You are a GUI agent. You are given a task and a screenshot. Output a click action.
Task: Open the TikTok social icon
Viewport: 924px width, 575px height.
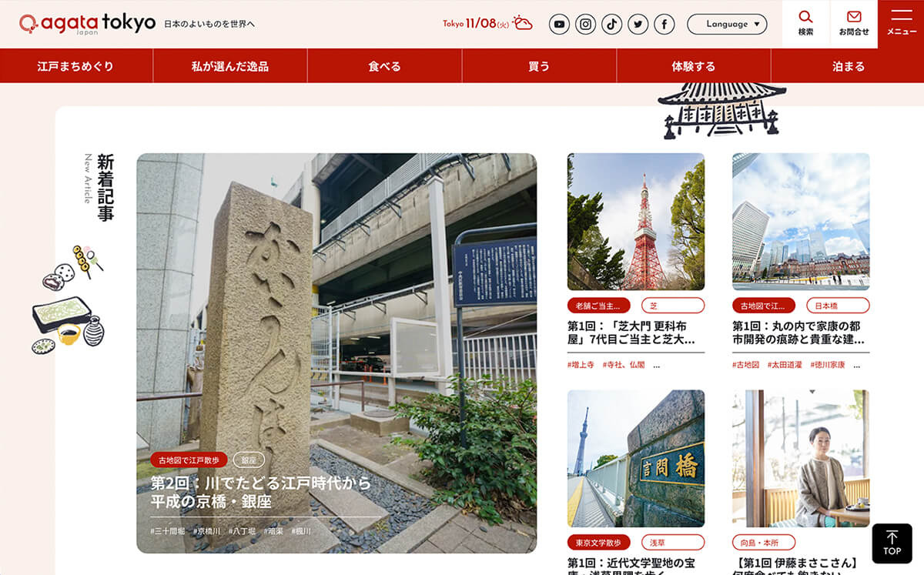[x=611, y=25]
